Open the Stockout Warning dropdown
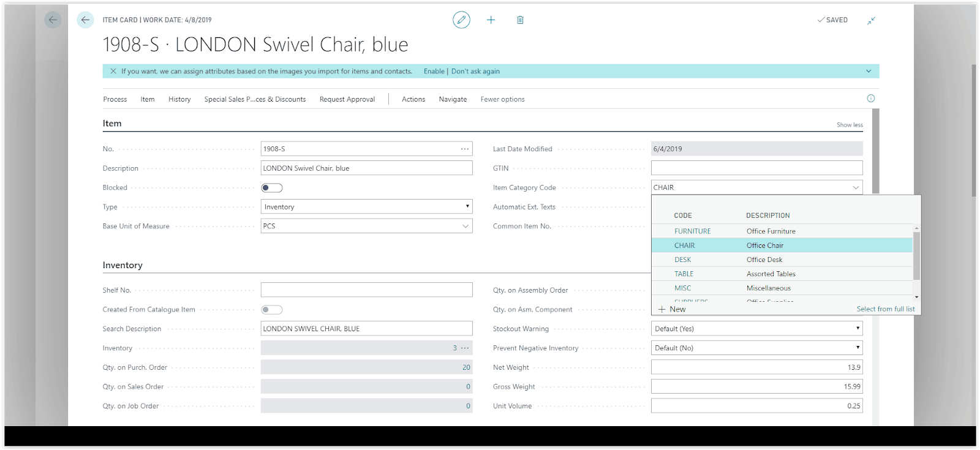Image resolution: width=980 pixels, height=450 pixels. click(757, 329)
